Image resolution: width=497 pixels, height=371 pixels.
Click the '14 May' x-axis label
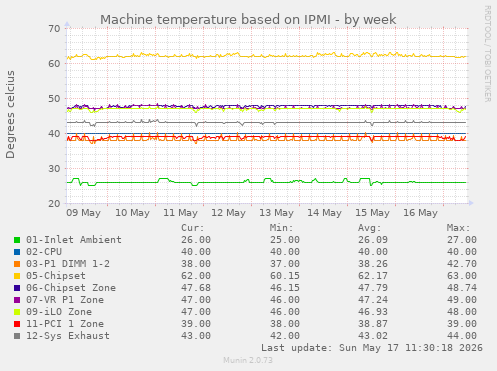click(x=324, y=213)
